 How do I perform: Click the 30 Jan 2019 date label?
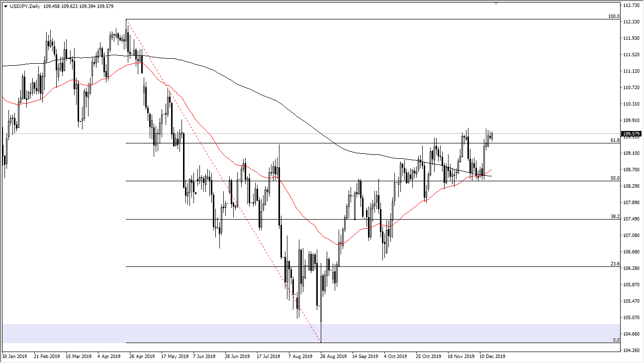point(14,357)
